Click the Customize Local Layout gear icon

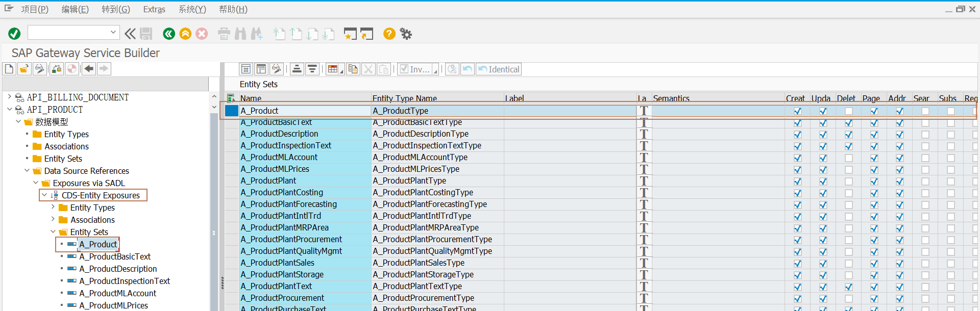coord(406,34)
